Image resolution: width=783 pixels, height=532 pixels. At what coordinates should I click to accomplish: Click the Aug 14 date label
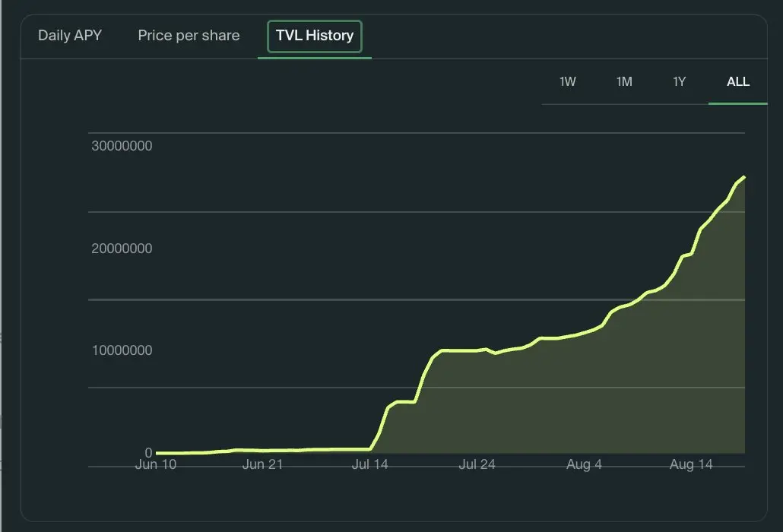pyautogui.click(x=691, y=464)
